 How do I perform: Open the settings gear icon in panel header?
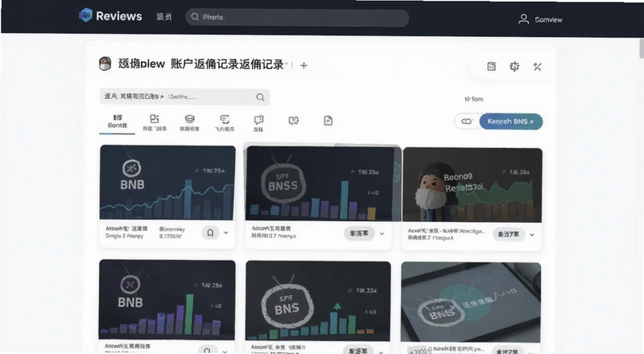pos(514,67)
